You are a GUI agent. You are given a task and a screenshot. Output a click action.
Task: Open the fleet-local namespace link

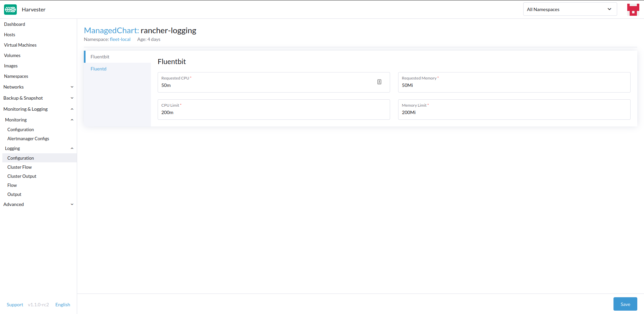(x=120, y=39)
